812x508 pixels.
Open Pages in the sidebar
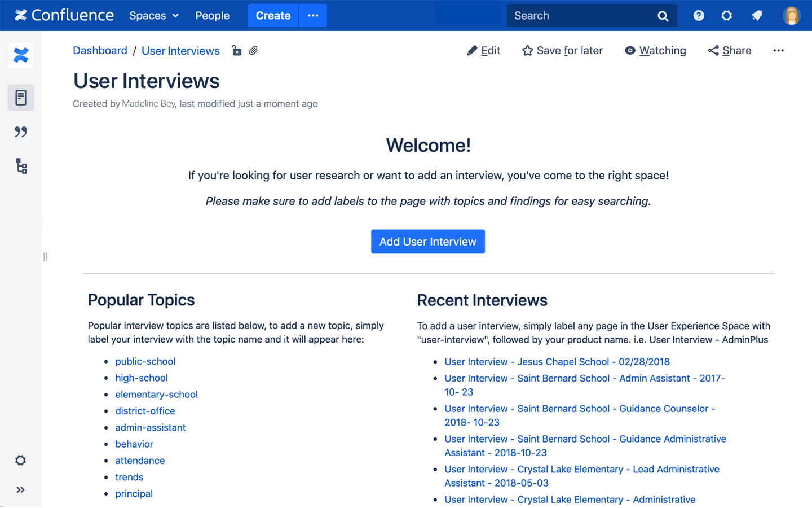(x=21, y=98)
